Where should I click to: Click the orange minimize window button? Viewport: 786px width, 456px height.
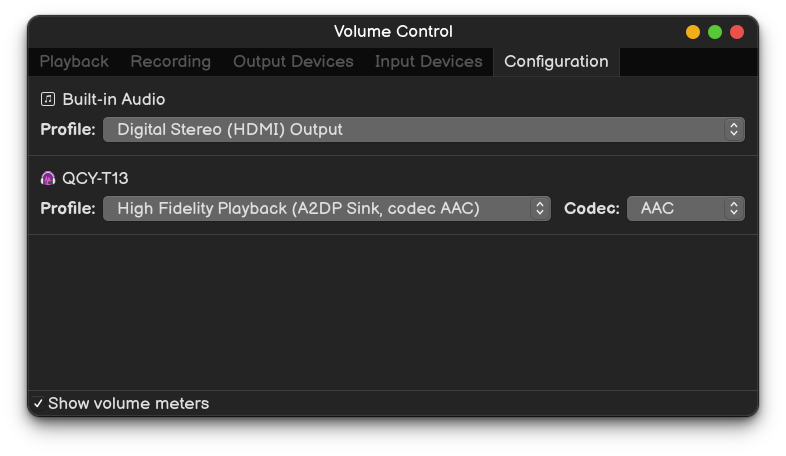[693, 32]
